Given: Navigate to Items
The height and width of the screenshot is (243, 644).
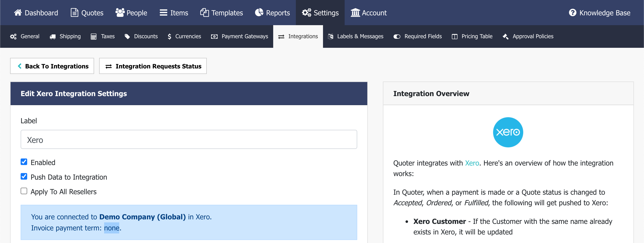Looking at the screenshot, I should pyautogui.click(x=174, y=13).
